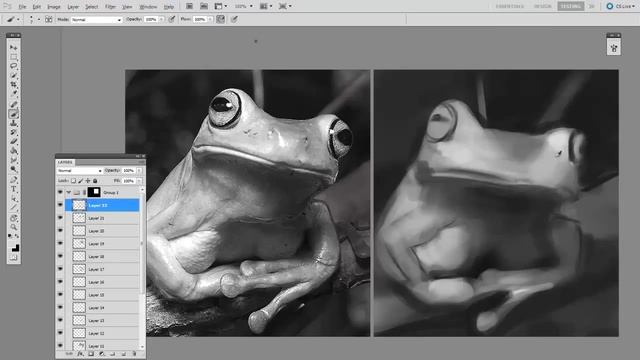Select the Eyedropper tool
The height and width of the screenshot is (360, 640).
13,93
